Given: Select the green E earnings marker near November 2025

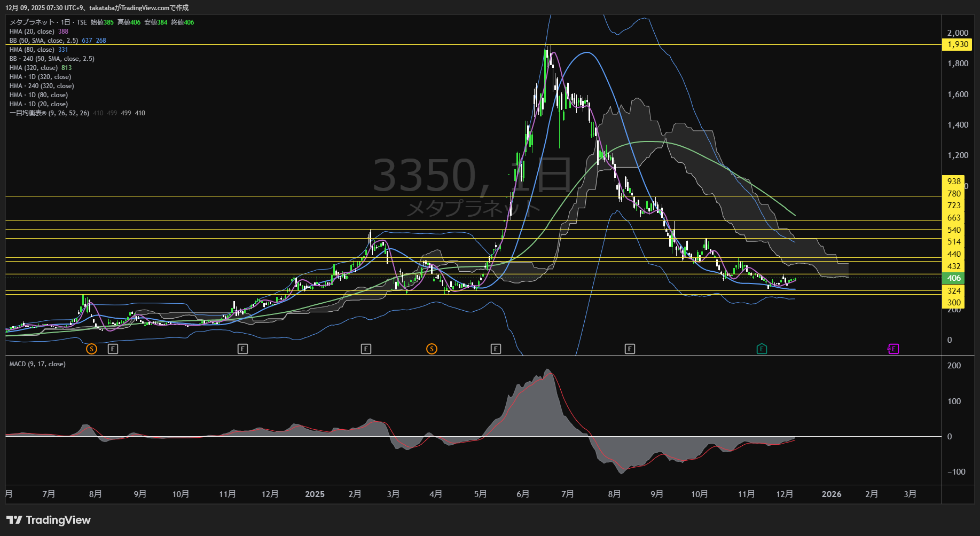Looking at the screenshot, I should point(762,349).
